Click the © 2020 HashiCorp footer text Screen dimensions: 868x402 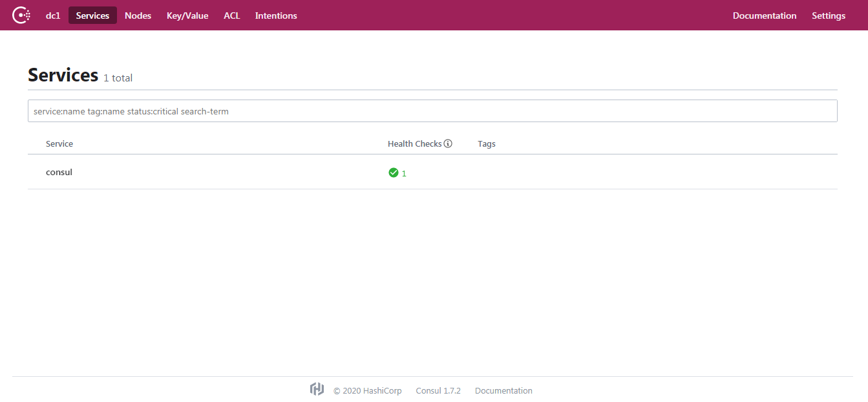(x=368, y=390)
